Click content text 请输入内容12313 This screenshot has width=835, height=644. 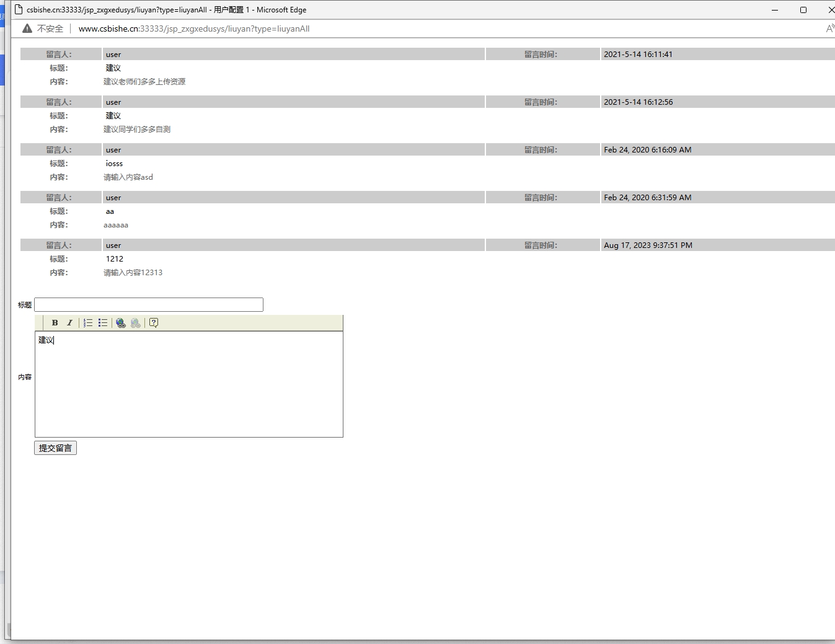[x=133, y=273]
